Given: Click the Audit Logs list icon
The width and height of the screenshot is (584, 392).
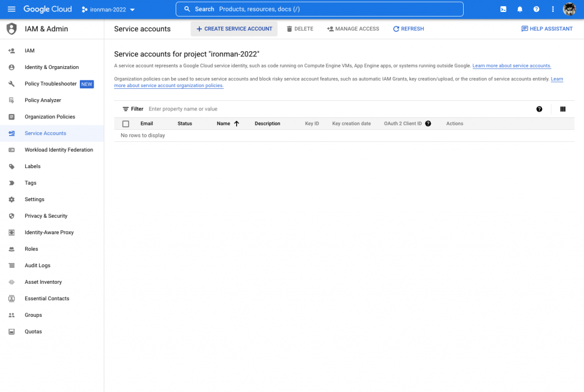Looking at the screenshot, I should pos(11,266).
